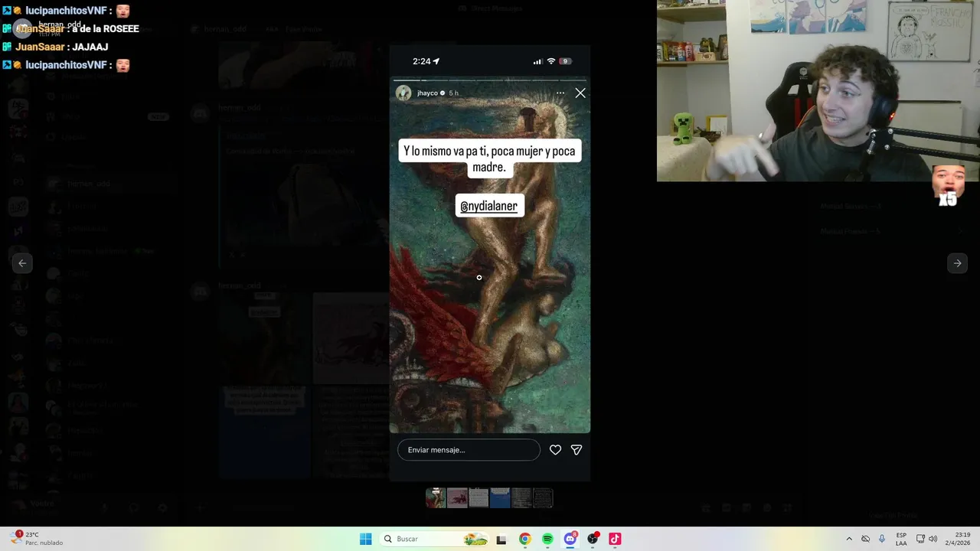Click the microphone tray icon
This screenshot has width=980, height=551.
click(x=882, y=539)
